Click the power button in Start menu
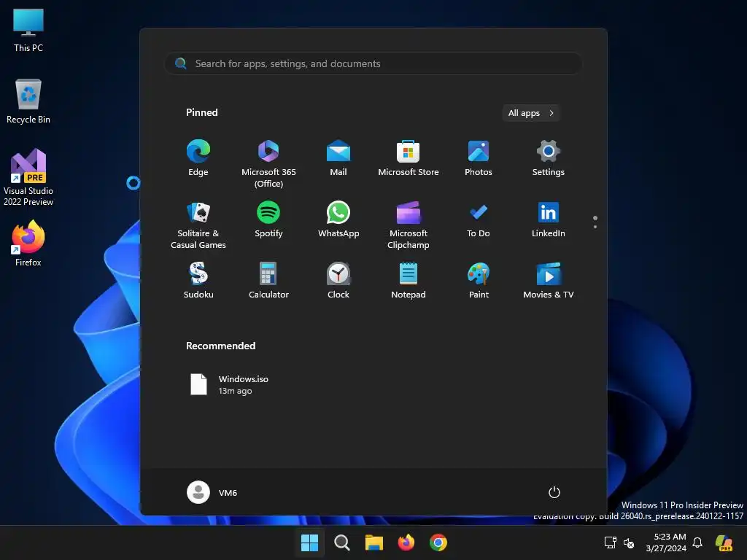 click(554, 492)
